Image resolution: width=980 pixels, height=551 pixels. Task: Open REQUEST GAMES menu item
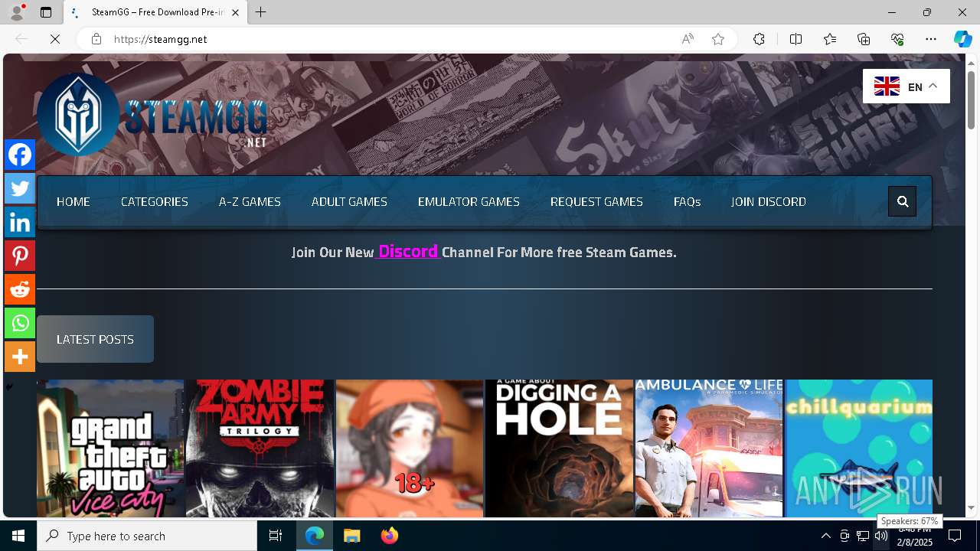pyautogui.click(x=596, y=201)
